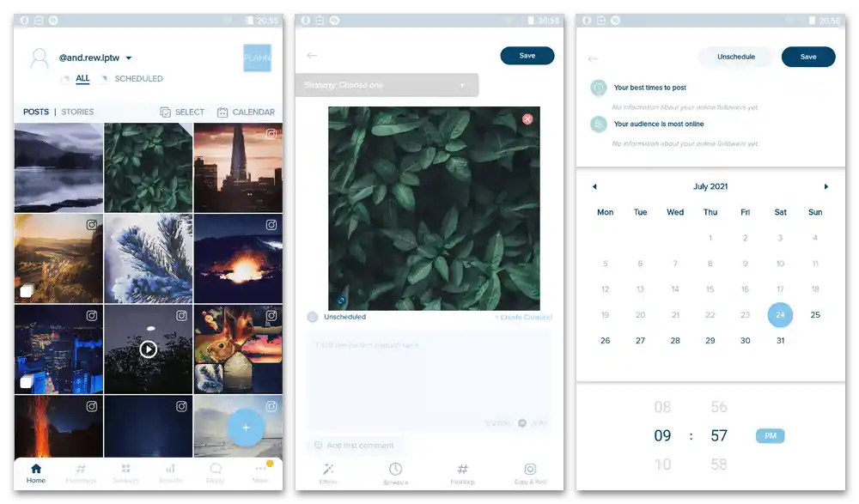This screenshot has width=859, height=504.
Task: Open the green leaves thumbnail in grid
Action: pyautogui.click(x=149, y=167)
